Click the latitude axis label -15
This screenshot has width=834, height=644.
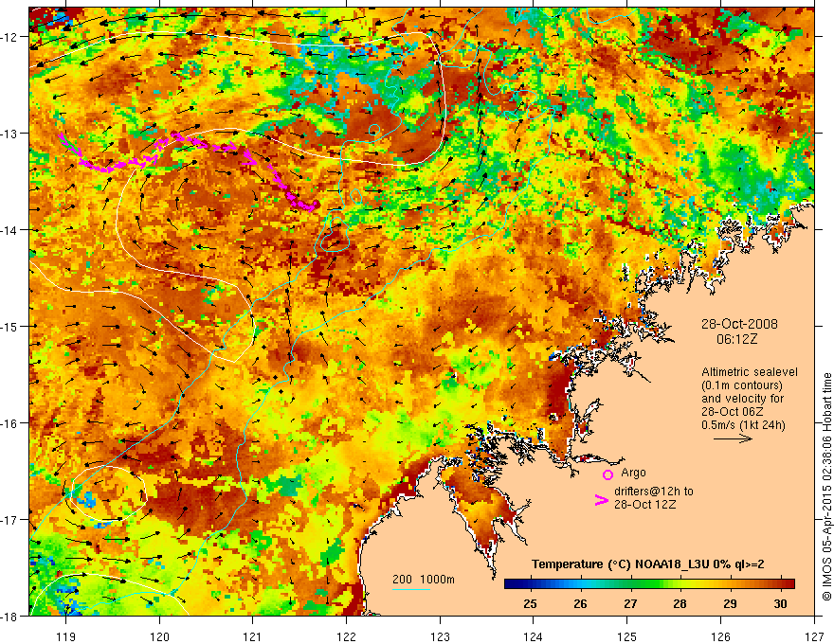[10, 326]
